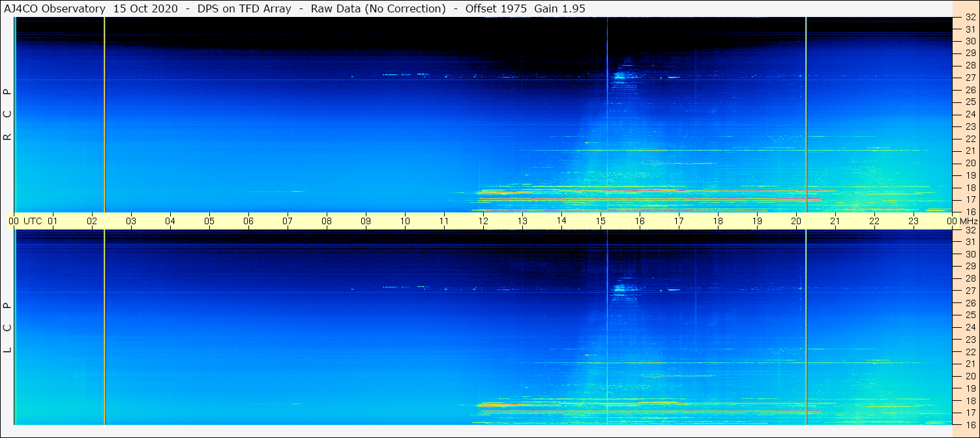
Task: Click the 17 MHz tick of the LCP panel
Action: [970, 413]
